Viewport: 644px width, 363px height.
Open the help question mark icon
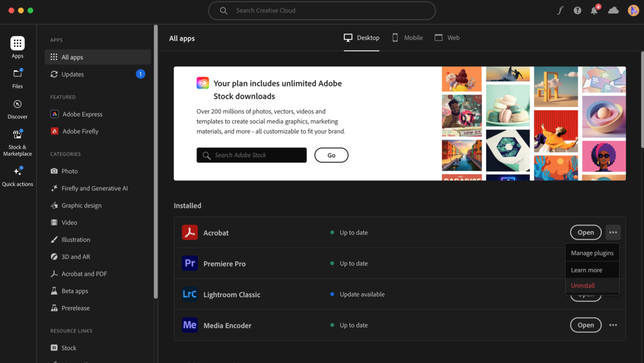click(577, 11)
